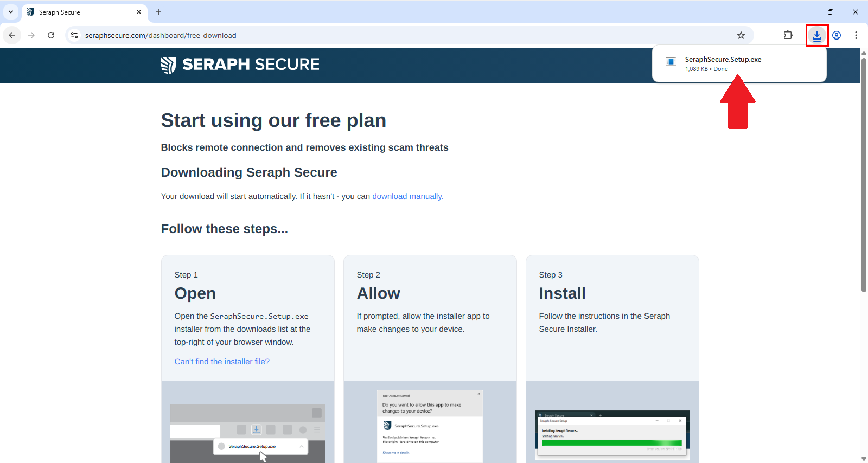This screenshot has width=868, height=463.
Task: Open the Can't find the installer file link
Action: click(x=222, y=362)
